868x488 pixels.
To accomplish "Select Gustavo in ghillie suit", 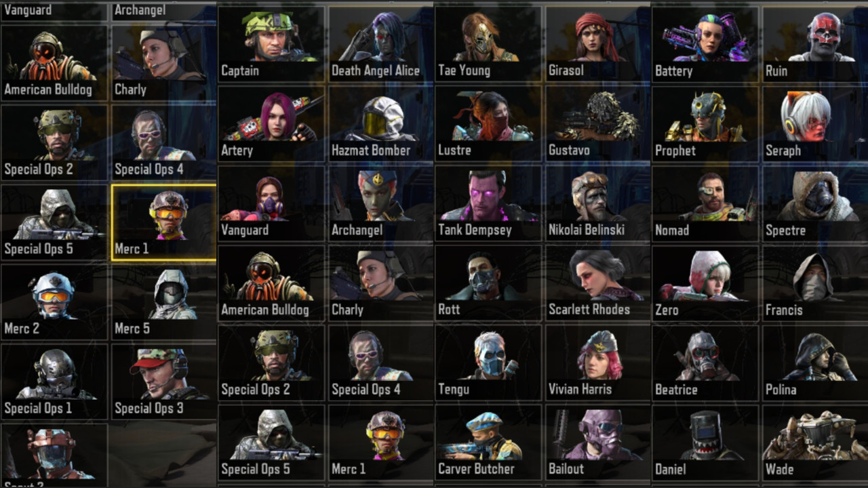I will [x=598, y=123].
